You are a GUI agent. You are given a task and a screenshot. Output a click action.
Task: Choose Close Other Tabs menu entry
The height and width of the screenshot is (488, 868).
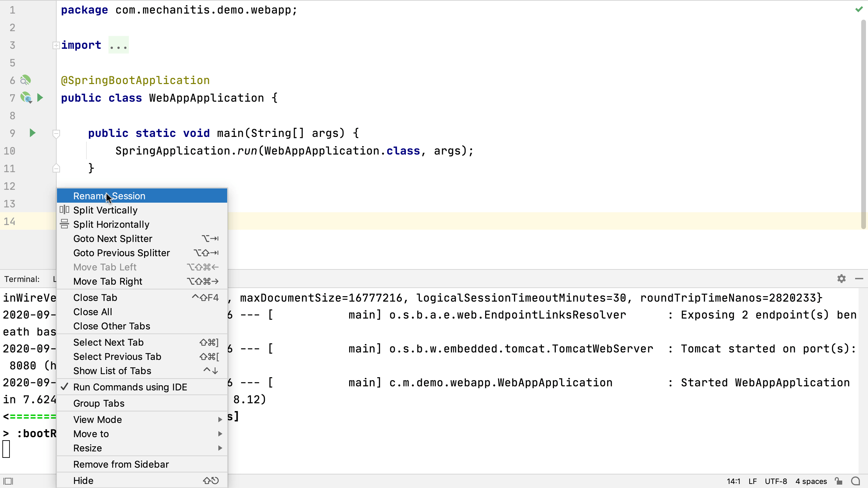(x=112, y=326)
